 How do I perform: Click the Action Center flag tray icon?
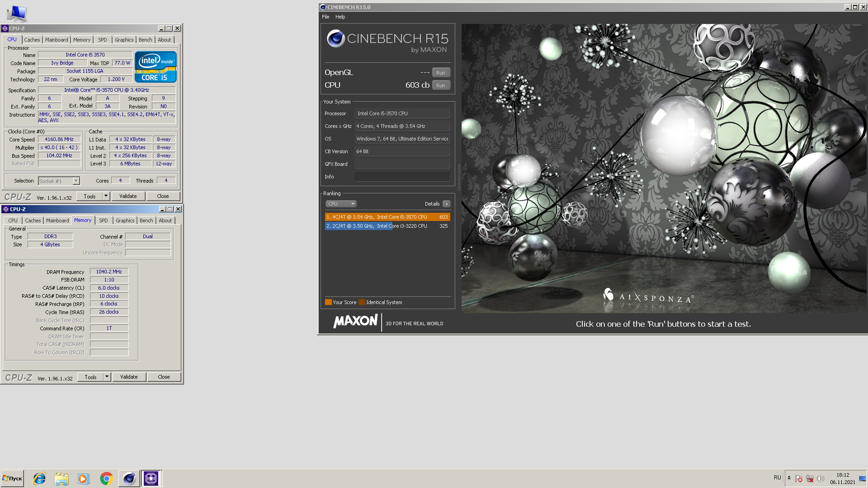799,479
